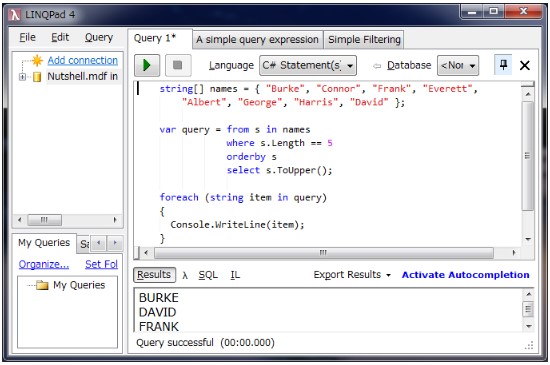Click results pane scroll up arrow
The height and width of the screenshot is (365, 550).
coord(529,294)
